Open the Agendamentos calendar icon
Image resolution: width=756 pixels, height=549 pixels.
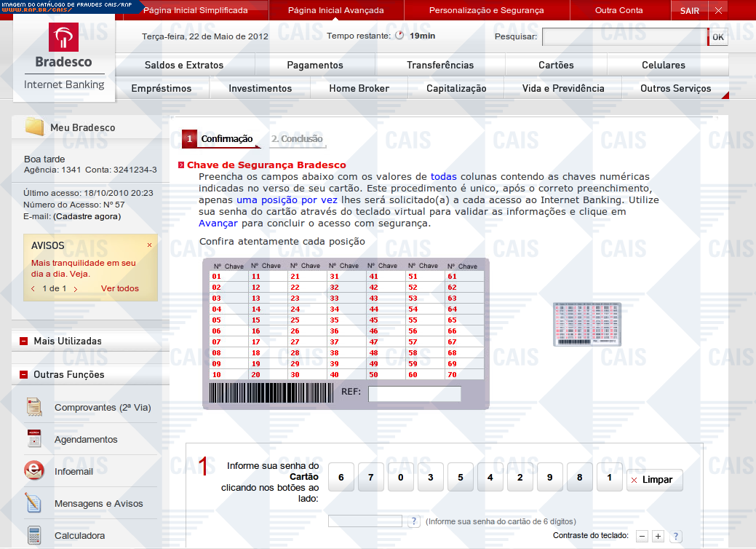[33, 439]
